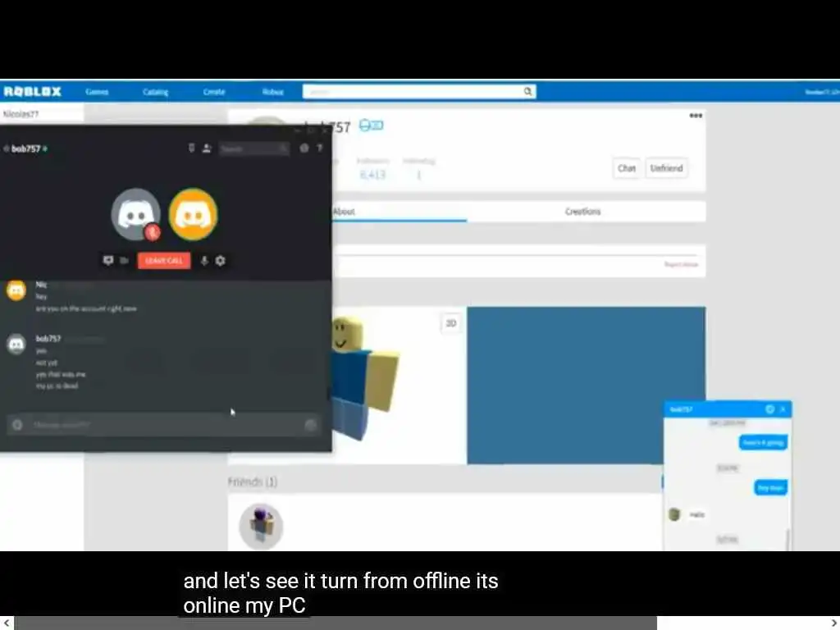This screenshot has height=630, width=840.
Task: Click the Roblox logo
Action: [32, 92]
